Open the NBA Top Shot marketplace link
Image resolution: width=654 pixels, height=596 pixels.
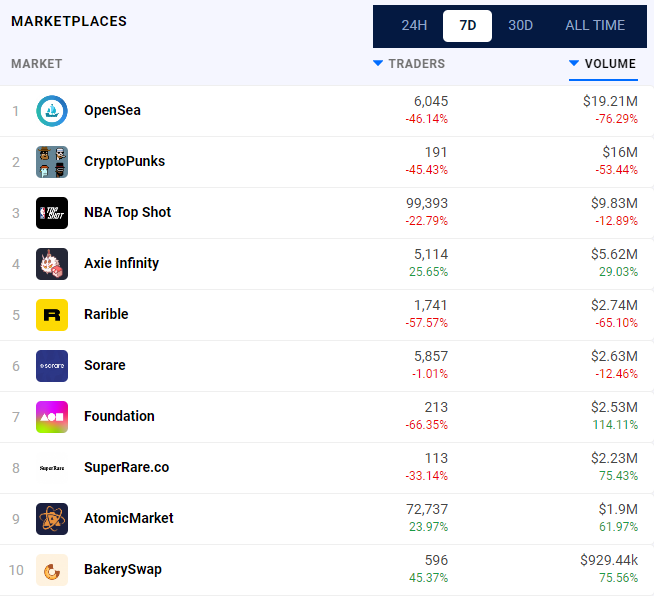point(127,212)
